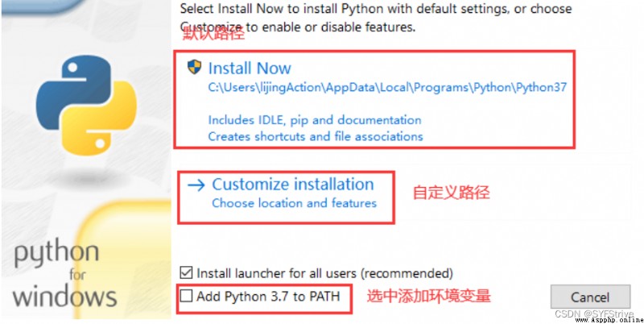Click the UAC shield icon beside Install Now
This screenshot has width=644, height=324.
(x=194, y=68)
